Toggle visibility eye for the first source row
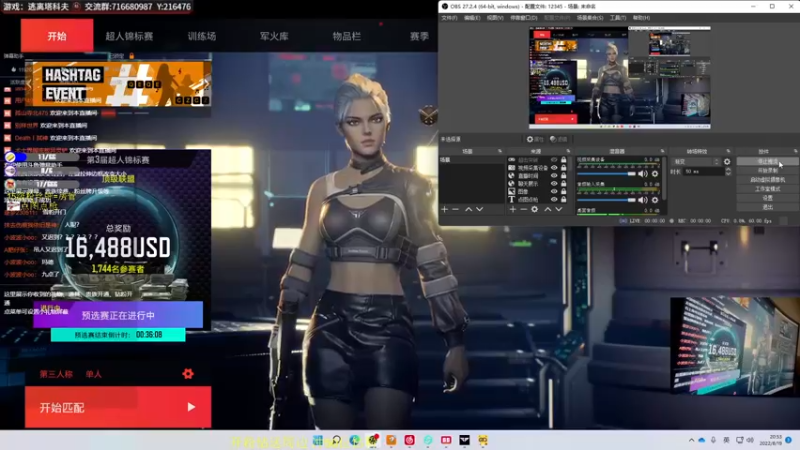 (554, 160)
